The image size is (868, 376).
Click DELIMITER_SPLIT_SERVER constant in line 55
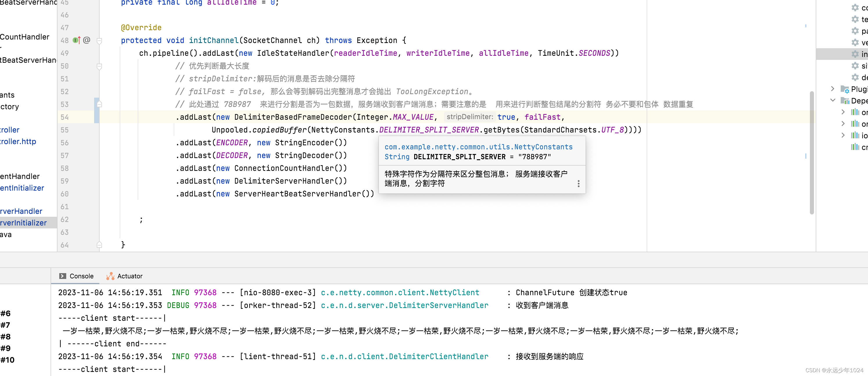pyautogui.click(x=429, y=130)
